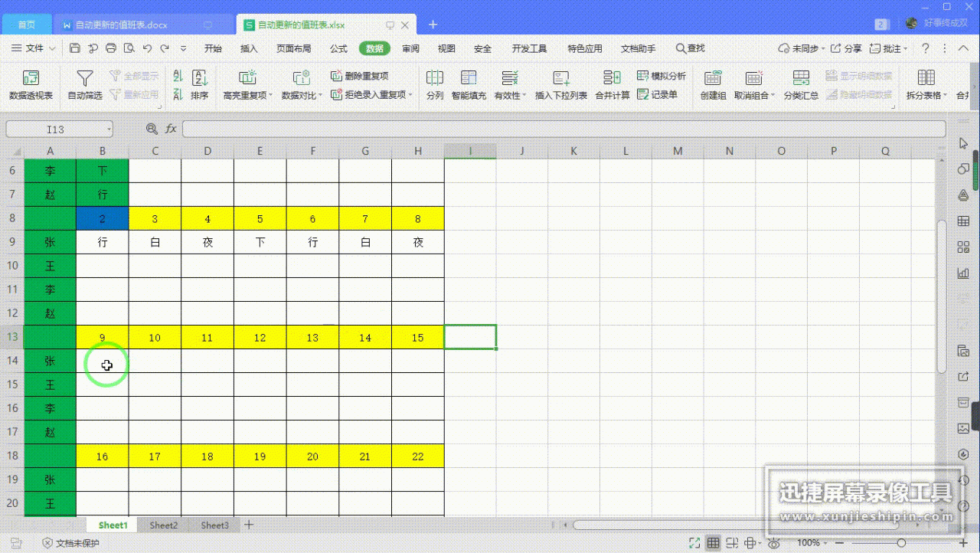Screen dimensions: 980x553
Task: Open 合并计算 consolidate tool
Action: [x=612, y=85]
